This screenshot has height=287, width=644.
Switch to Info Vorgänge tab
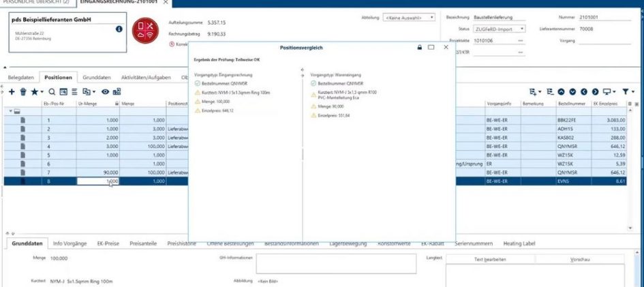[70, 243]
